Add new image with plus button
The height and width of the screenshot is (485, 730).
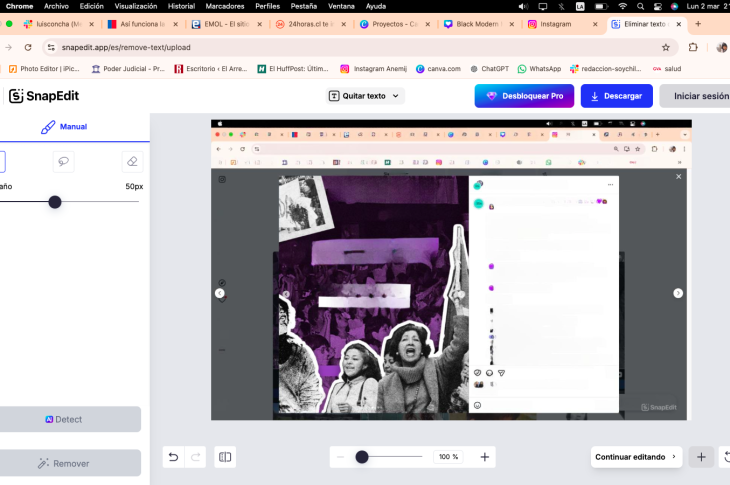click(x=701, y=457)
